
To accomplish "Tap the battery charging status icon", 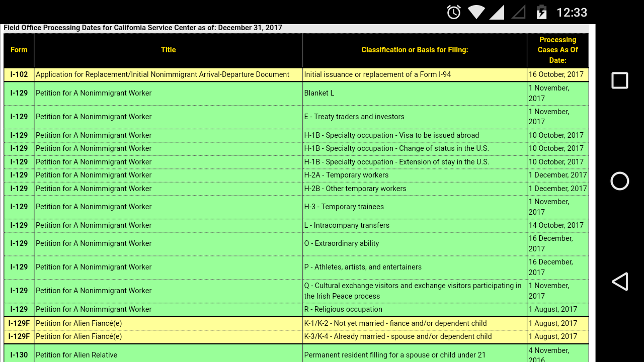I will 541,12.
